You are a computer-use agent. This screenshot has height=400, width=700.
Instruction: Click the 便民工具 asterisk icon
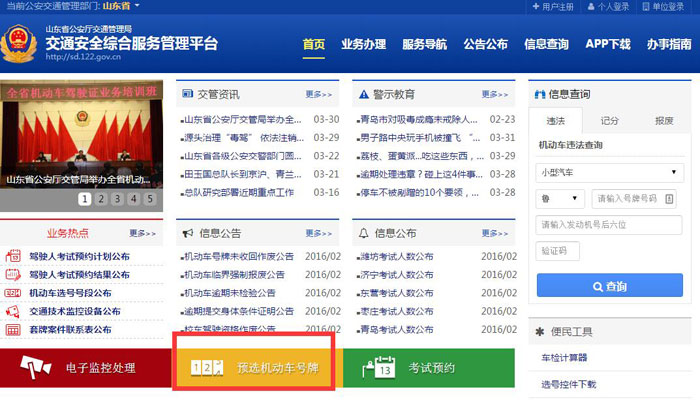(540, 332)
